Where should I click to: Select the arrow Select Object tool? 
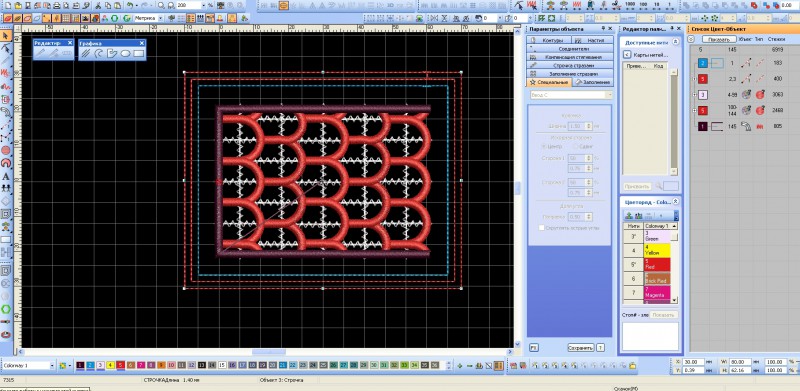click(6, 36)
